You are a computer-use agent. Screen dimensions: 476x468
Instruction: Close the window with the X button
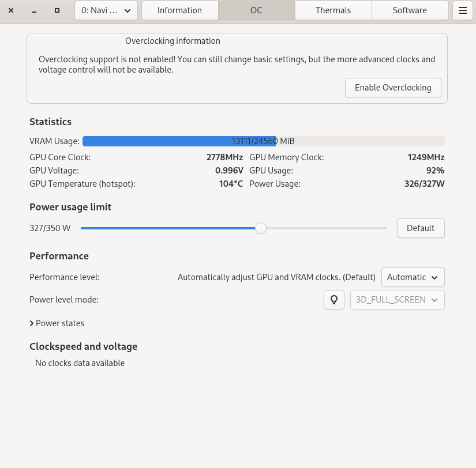11,10
